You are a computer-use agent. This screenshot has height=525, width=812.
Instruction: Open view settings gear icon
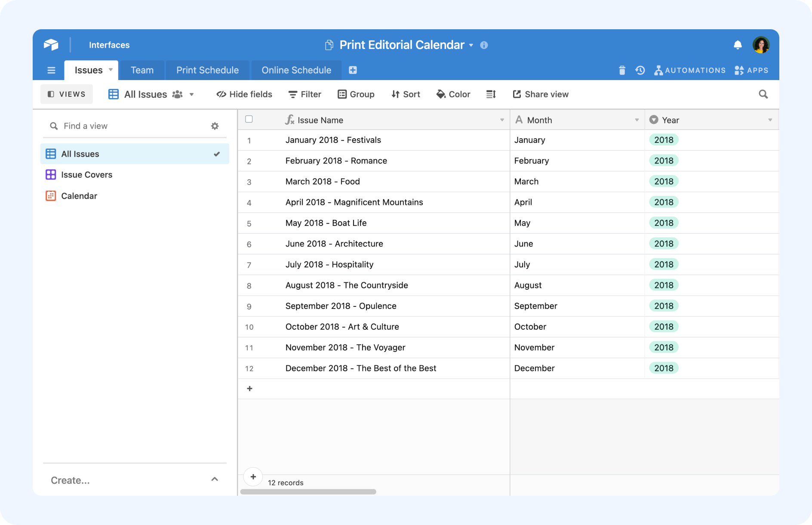[215, 126]
